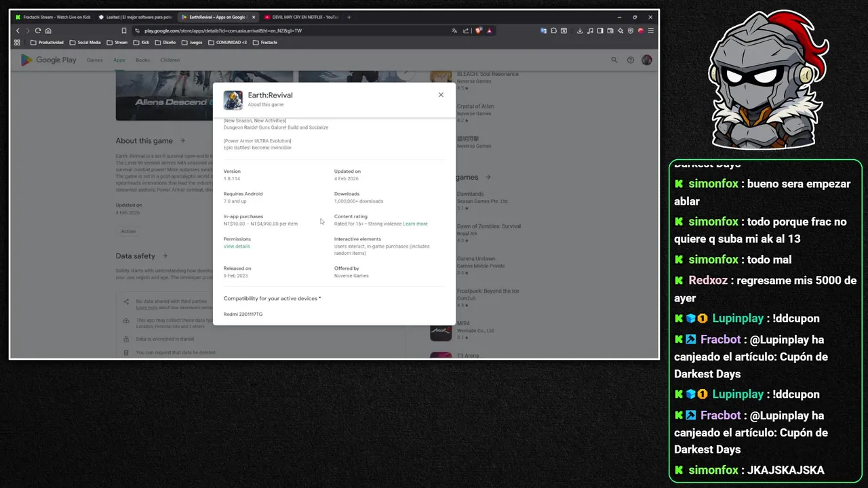This screenshot has height=488, width=868.
Task: Open Books section in Google Play
Action: tap(142, 60)
